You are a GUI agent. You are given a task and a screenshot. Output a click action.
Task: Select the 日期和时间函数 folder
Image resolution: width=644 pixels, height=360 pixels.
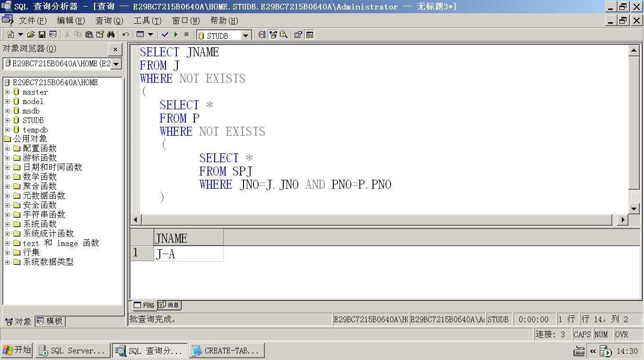click(x=52, y=167)
